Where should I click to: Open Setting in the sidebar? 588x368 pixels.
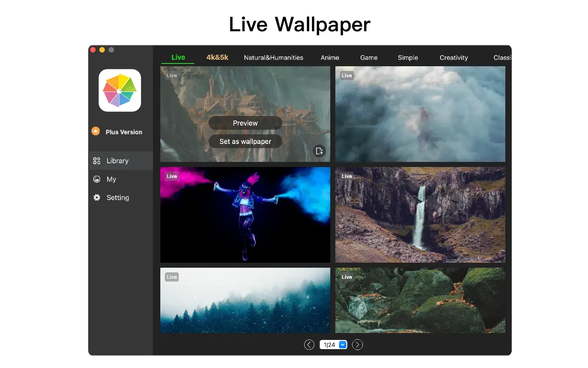pos(120,197)
